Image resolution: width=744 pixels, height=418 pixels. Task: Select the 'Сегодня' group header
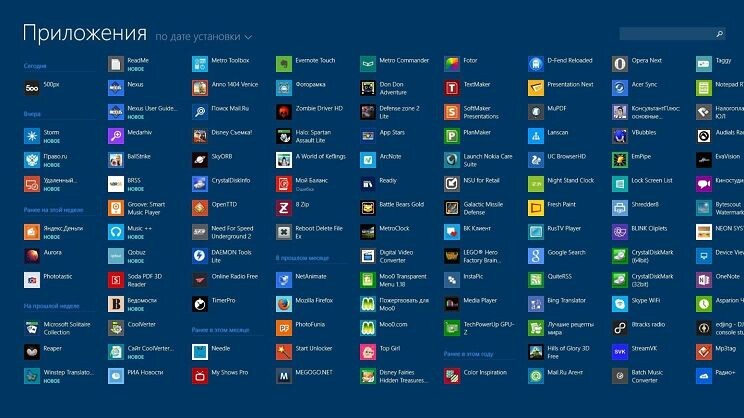pos(35,66)
